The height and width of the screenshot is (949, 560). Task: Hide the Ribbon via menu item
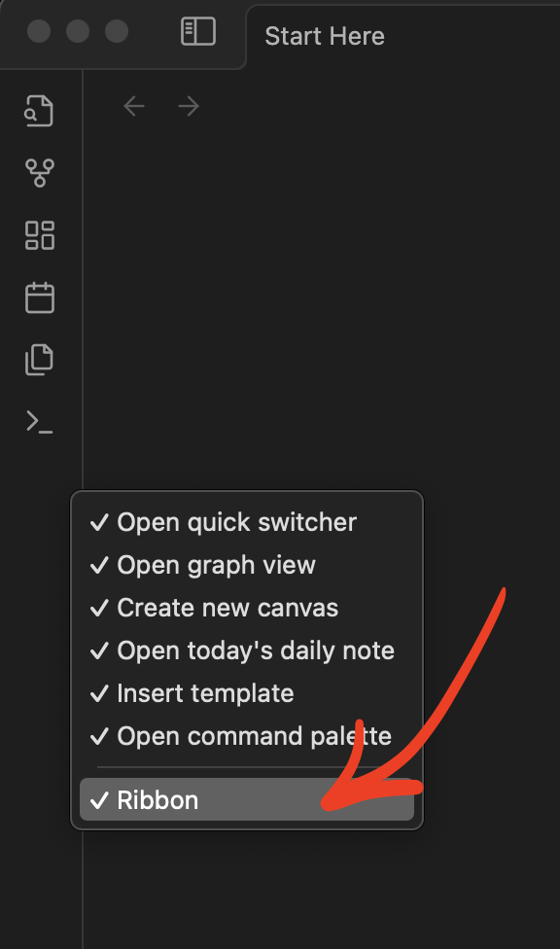pyautogui.click(x=247, y=800)
